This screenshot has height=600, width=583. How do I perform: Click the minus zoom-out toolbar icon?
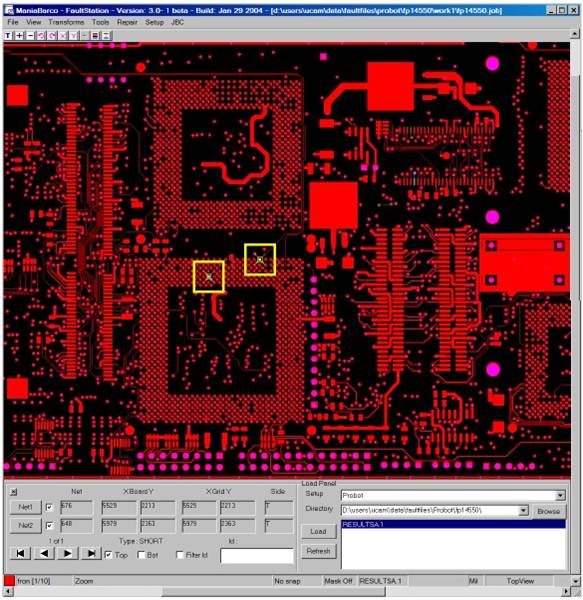click(30, 36)
